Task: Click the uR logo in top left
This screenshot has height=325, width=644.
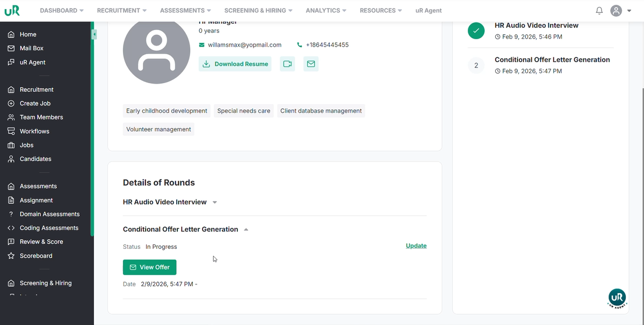Action: pos(12,10)
